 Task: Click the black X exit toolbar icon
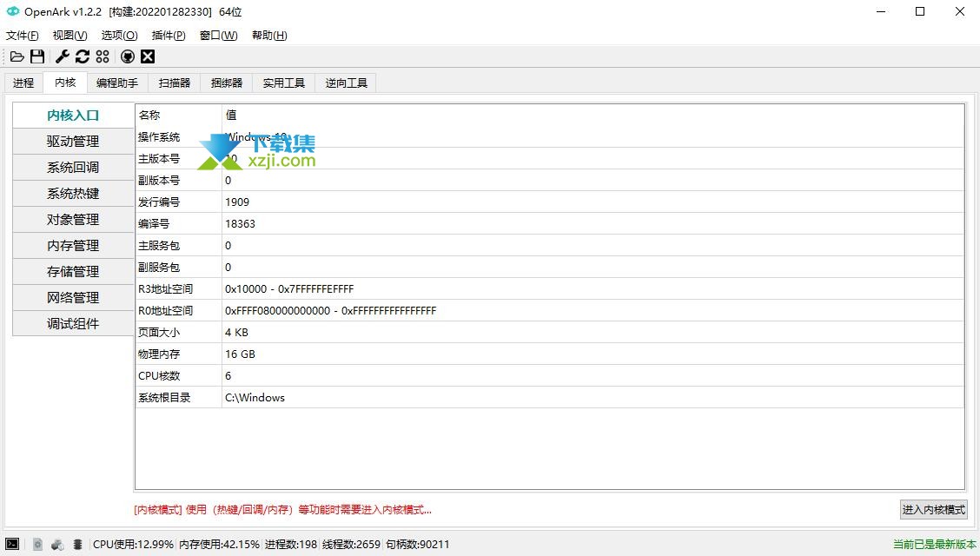148,56
